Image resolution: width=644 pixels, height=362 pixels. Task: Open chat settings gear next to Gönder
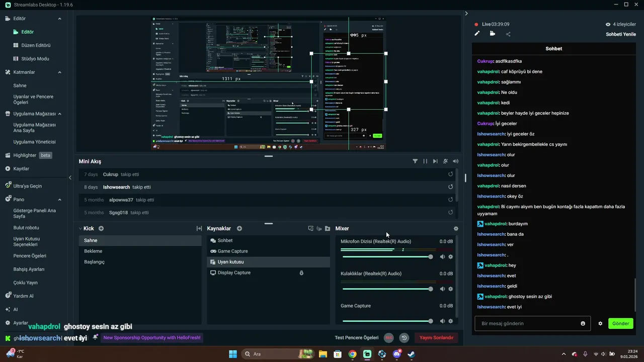pos(600,323)
